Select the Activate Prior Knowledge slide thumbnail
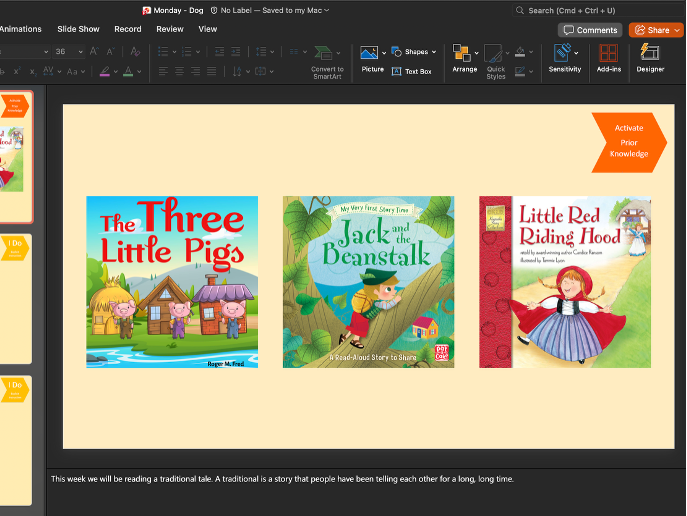Image resolution: width=687 pixels, height=516 pixels. click(16, 156)
